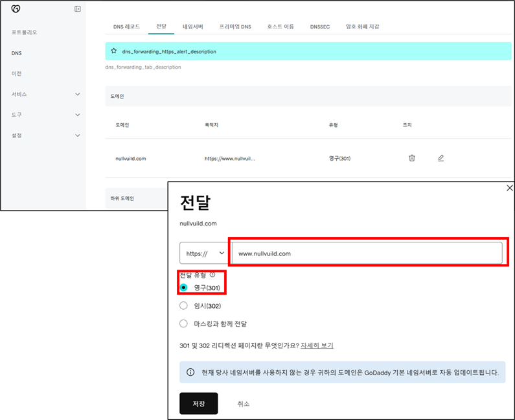Open the 자세히 보기 link
515x420 pixels.
coord(317,345)
